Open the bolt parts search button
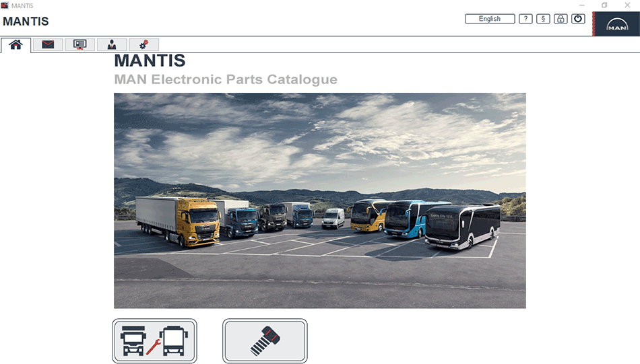Image resolution: width=640 pixels, height=364 pixels. click(265, 340)
